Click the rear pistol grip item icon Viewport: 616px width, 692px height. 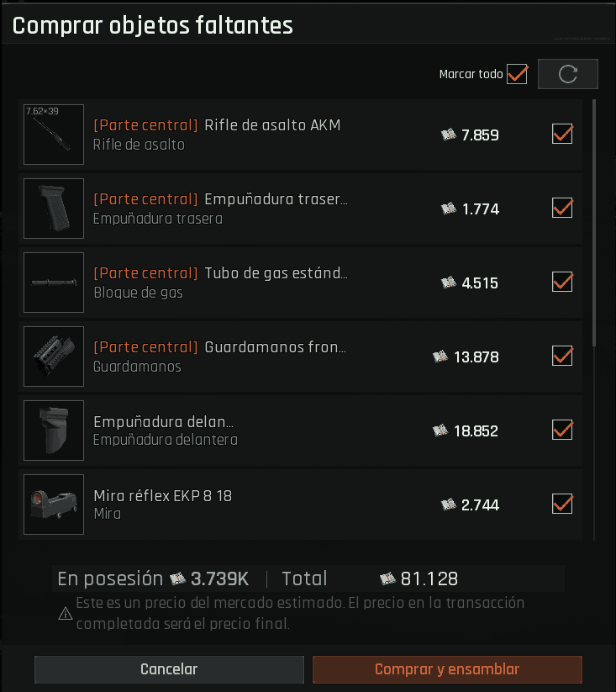(54, 209)
